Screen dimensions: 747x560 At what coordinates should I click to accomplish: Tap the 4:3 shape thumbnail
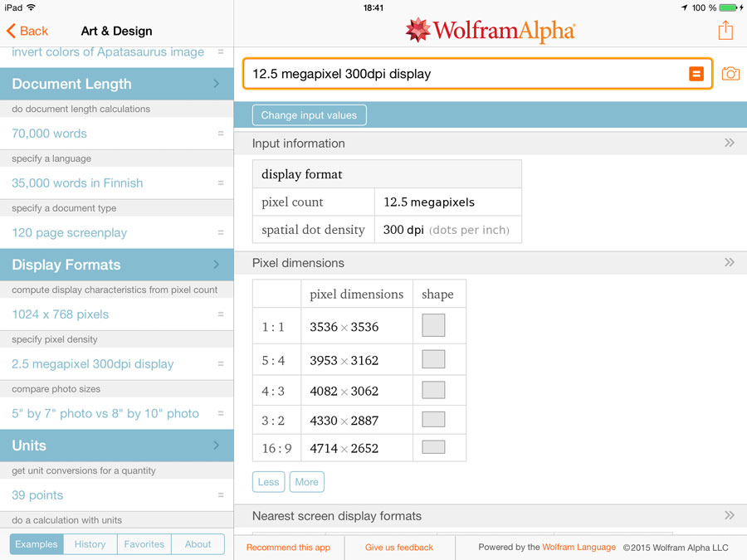(x=433, y=390)
